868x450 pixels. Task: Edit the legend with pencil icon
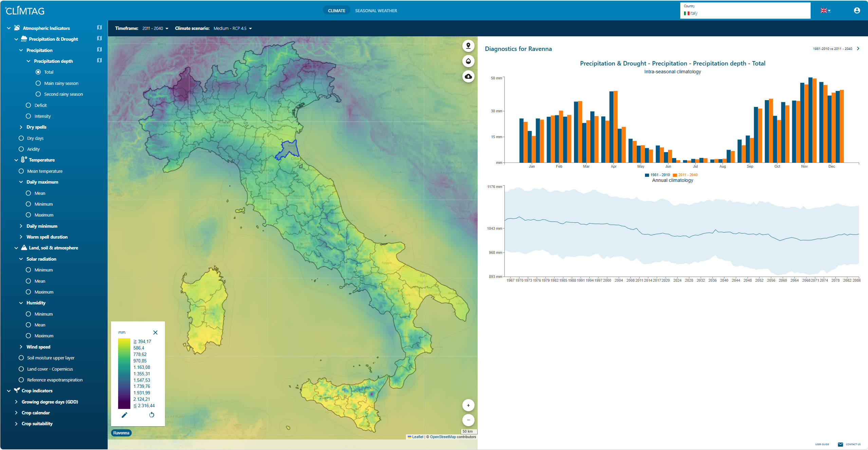pos(125,415)
